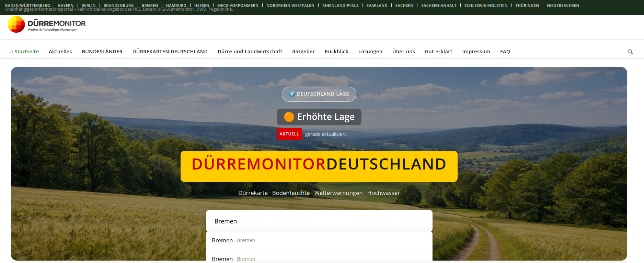Open the Gut erklärt page
Viewport: 644px width, 263px height.
coord(438,52)
